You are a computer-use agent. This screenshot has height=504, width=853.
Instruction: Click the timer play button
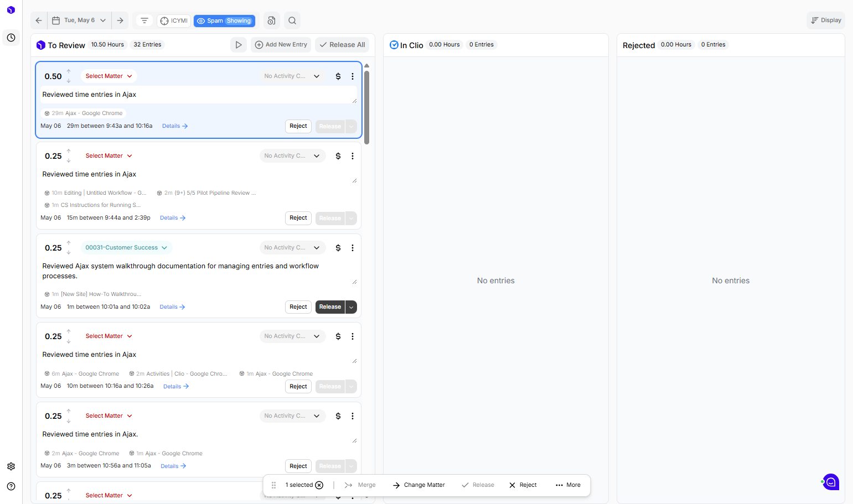pos(239,45)
